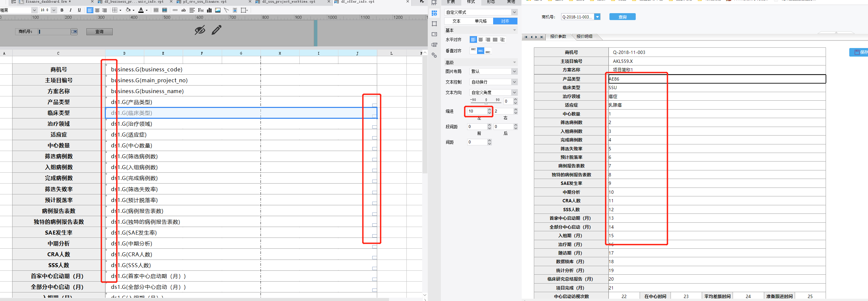868x301 pixels.
Task: Insert plain text with the 'ab' icon
Action: (183, 10)
